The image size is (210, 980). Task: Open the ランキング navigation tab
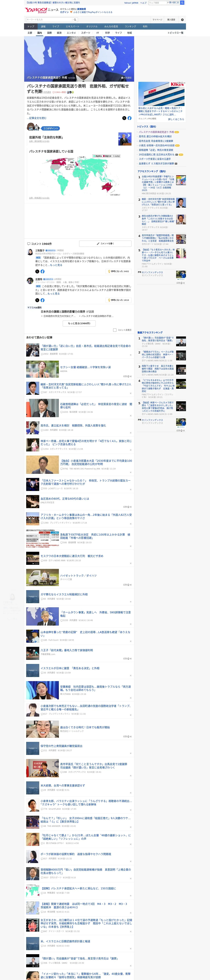coord(130,27)
